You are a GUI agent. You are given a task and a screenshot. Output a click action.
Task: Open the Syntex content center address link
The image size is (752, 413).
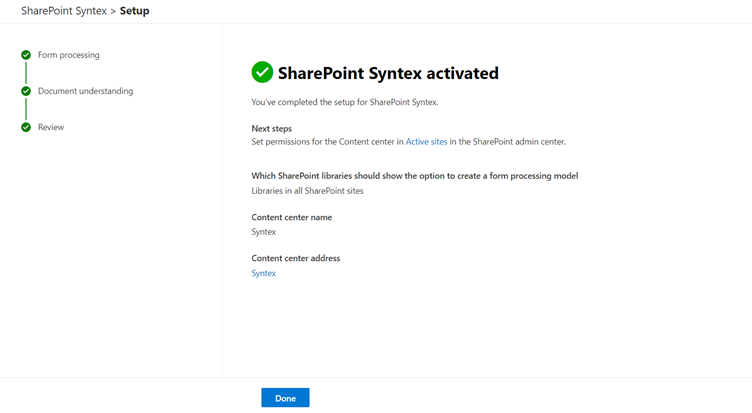point(264,273)
